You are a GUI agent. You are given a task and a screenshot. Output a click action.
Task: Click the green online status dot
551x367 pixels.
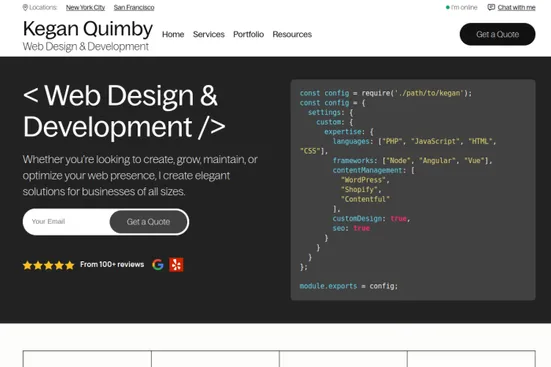coord(447,7)
